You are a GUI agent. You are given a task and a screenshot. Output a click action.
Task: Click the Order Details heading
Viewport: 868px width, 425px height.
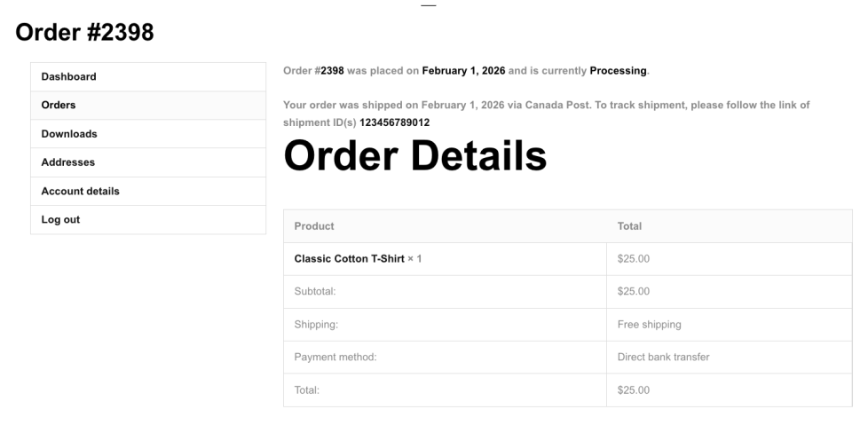pos(414,157)
